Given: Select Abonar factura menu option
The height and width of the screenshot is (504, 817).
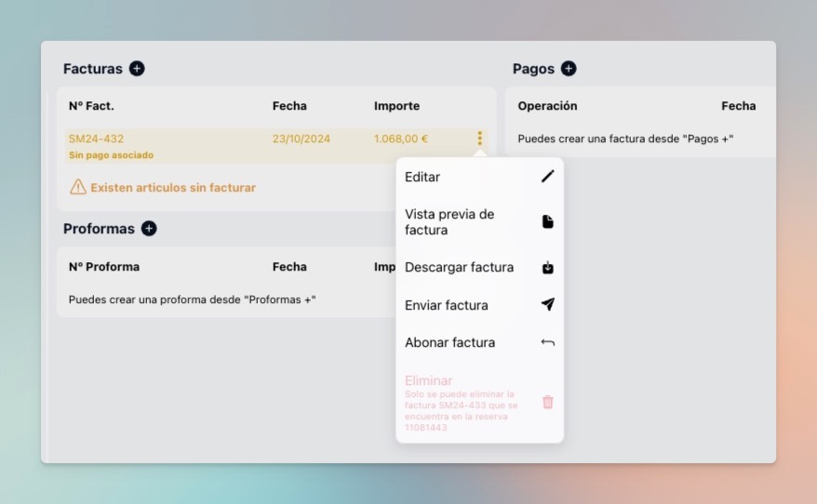Looking at the screenshot, I should coord(449,343).
